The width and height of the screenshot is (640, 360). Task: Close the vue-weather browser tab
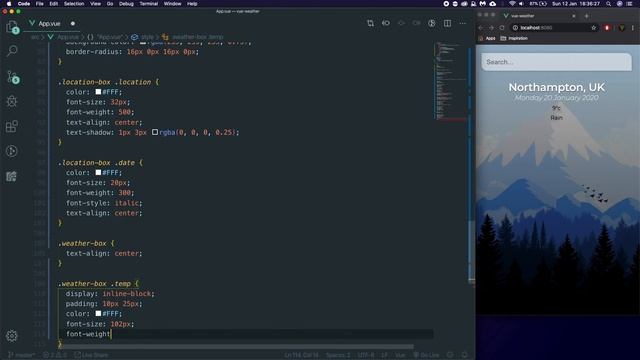pyautogui.click(x=573, y=16)
